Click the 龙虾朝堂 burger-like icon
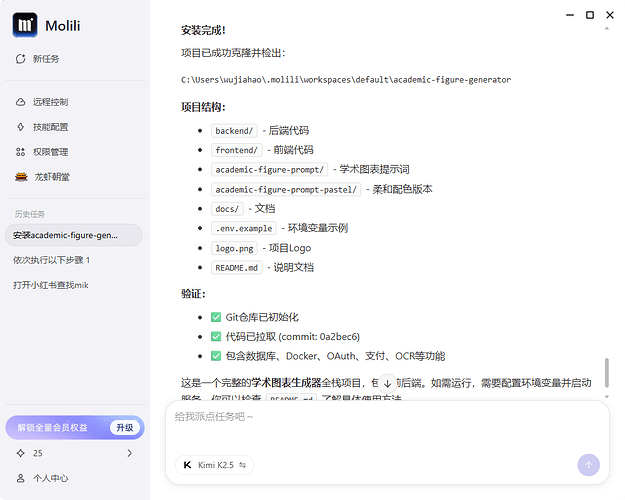 pyautogui.click(x=21, y=177)
